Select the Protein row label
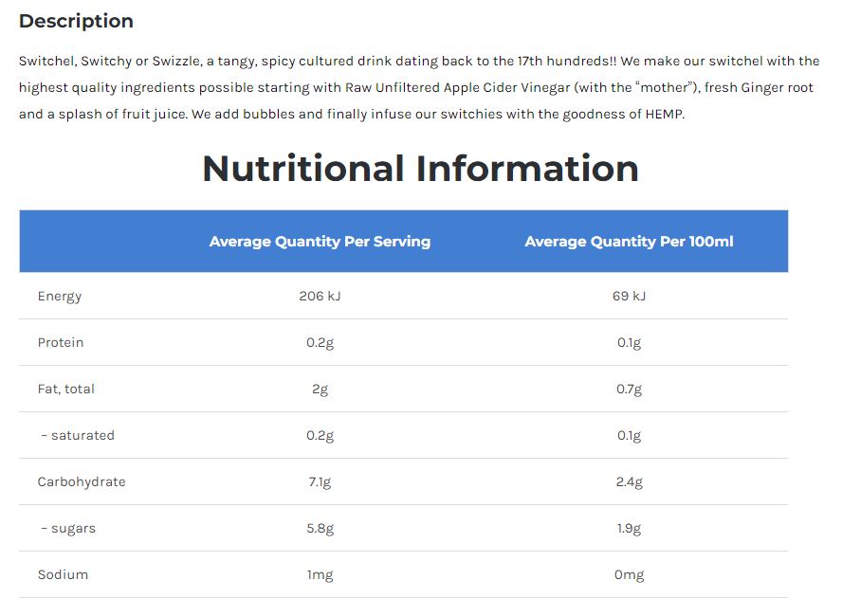The width and height of the screenshot is (842, 616). pyautogui.click(x=61, y=343)
